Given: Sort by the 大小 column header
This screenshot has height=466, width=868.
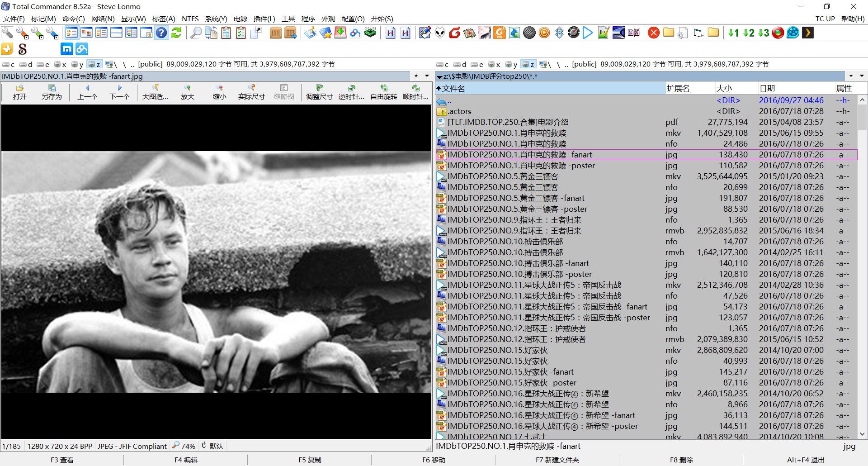Looking at the screenshot, I should click(736, 88).
